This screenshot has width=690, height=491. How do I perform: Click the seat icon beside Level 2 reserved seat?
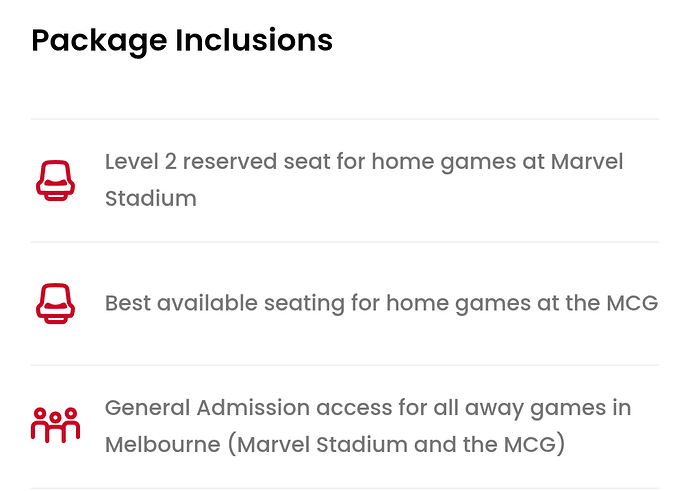coord(55,180)
